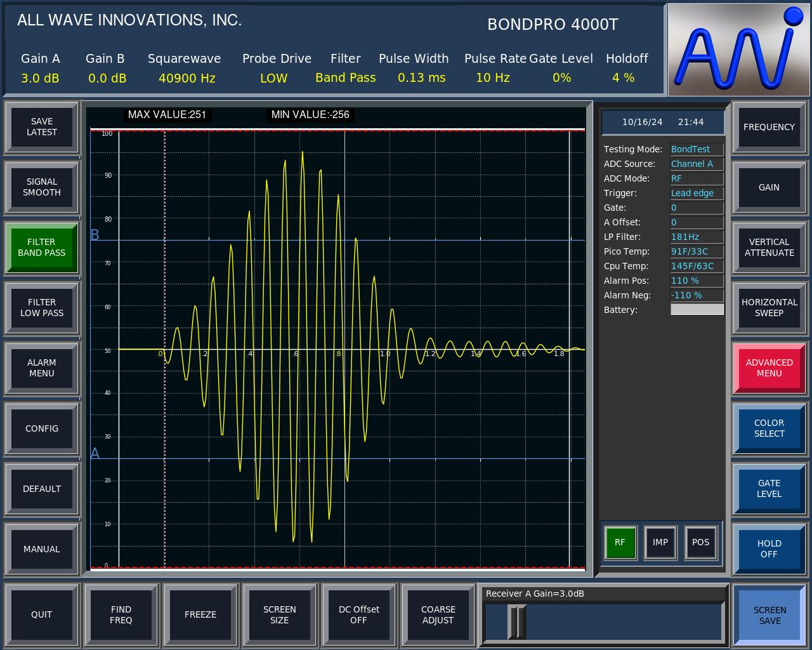Toggle the FREEZE button
812x650 pixels.
pos(200,614)
